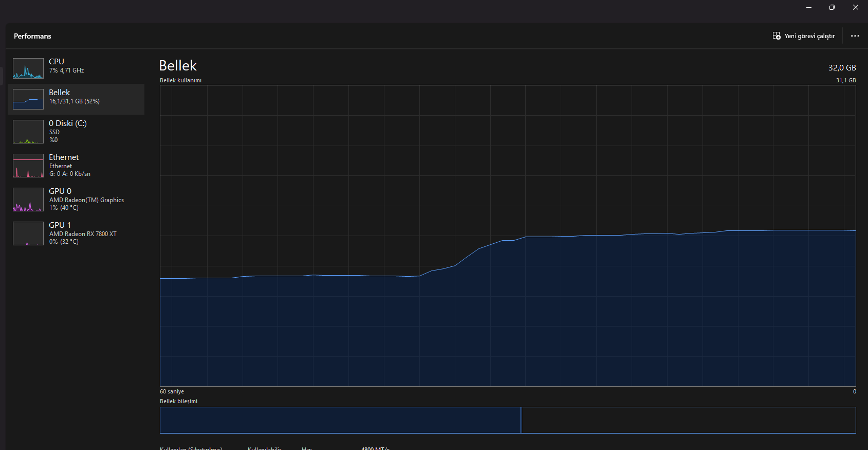
Task: Open the Bellek memory item in sidebar
Action: (x=76, y=99)
